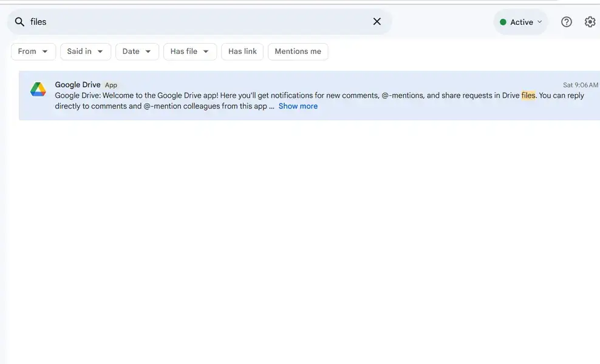Open the help question mark icon
This screenshot has height=364, width=600.
pos(567,22)
